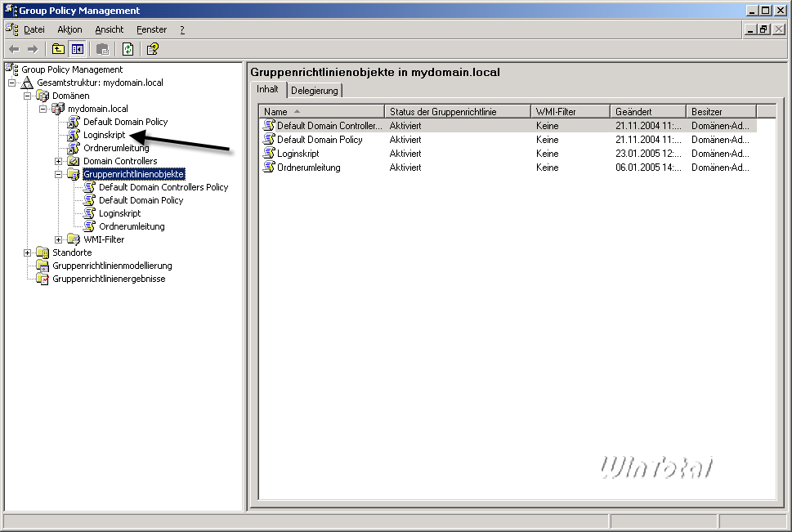Minimize the inner MMC child window
The image size is (792, 532).
tap(750, 29)
